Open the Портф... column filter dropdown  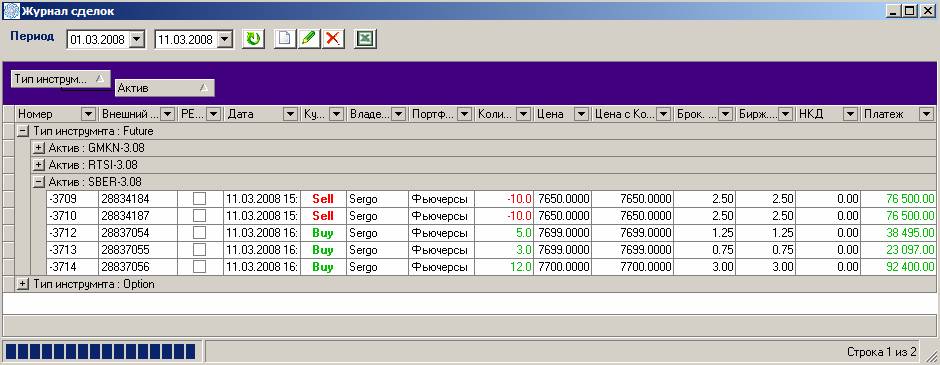(464, 114)
